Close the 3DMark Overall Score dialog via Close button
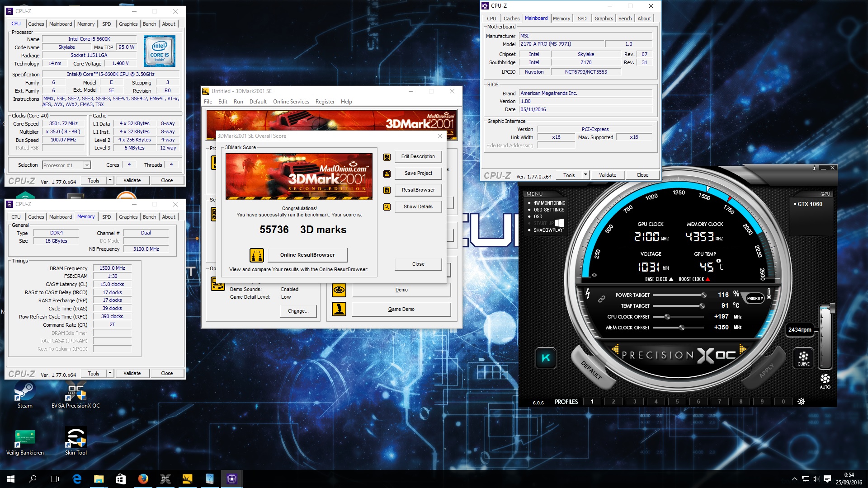This screenshot has height=488, width=868. (x=418, y=264)
